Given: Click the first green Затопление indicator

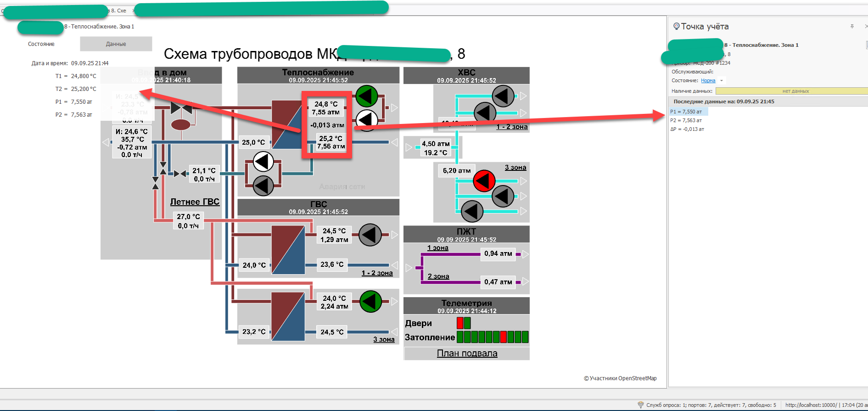Looking at the screenshot, I should point(460,337).
